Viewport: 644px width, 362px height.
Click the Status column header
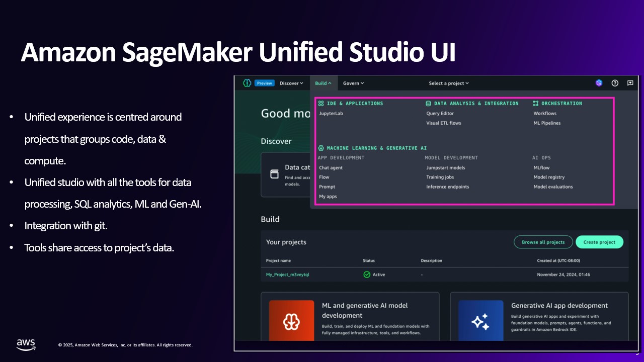coord(369,261)
